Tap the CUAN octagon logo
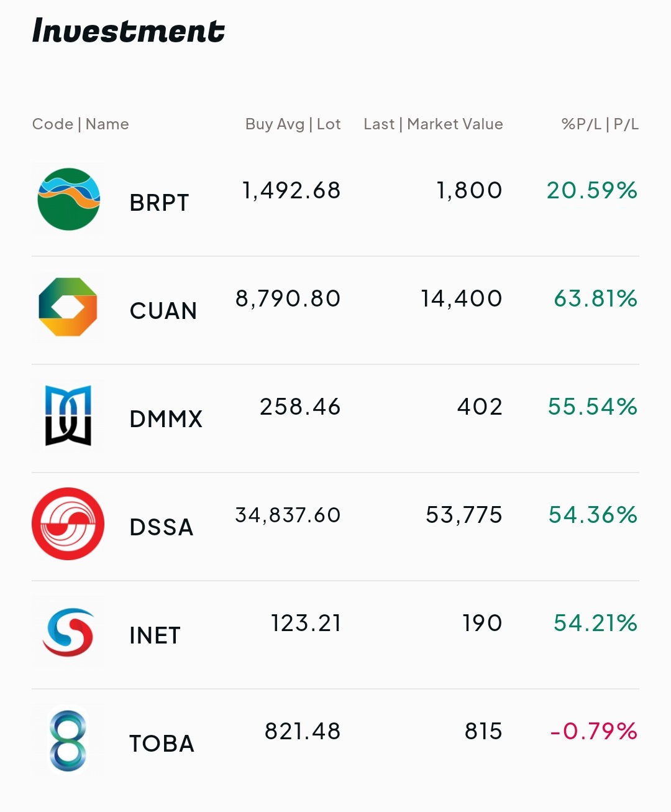The width and height of the screenshot is (671, 812). 68,307
